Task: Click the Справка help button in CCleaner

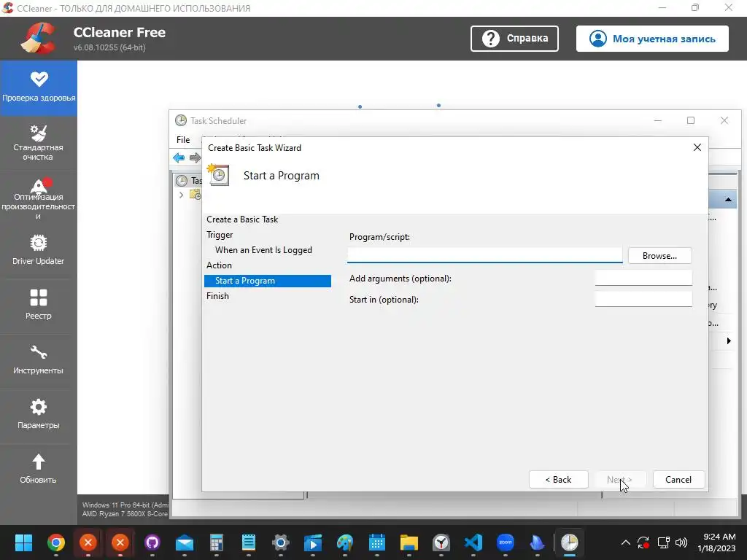Action: click(514, 39)
